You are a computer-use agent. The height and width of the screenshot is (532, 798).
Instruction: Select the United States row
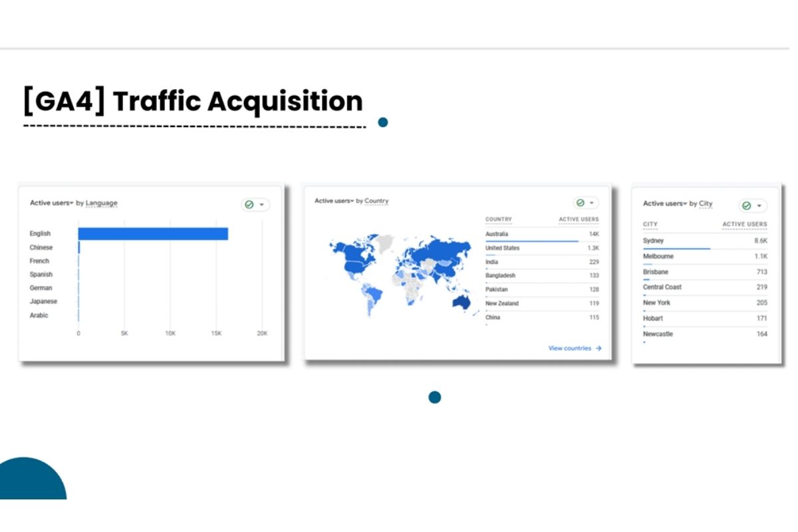tap(542, 248)
